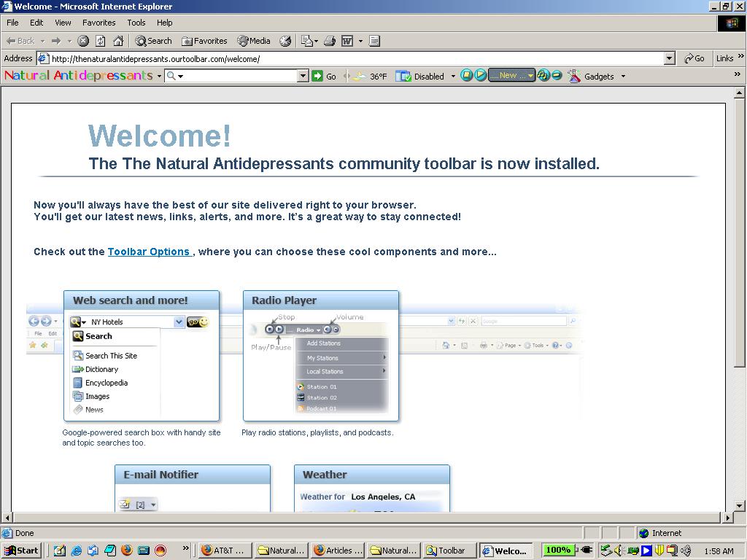Click the toolbar search input field

[x=241, y=76]
